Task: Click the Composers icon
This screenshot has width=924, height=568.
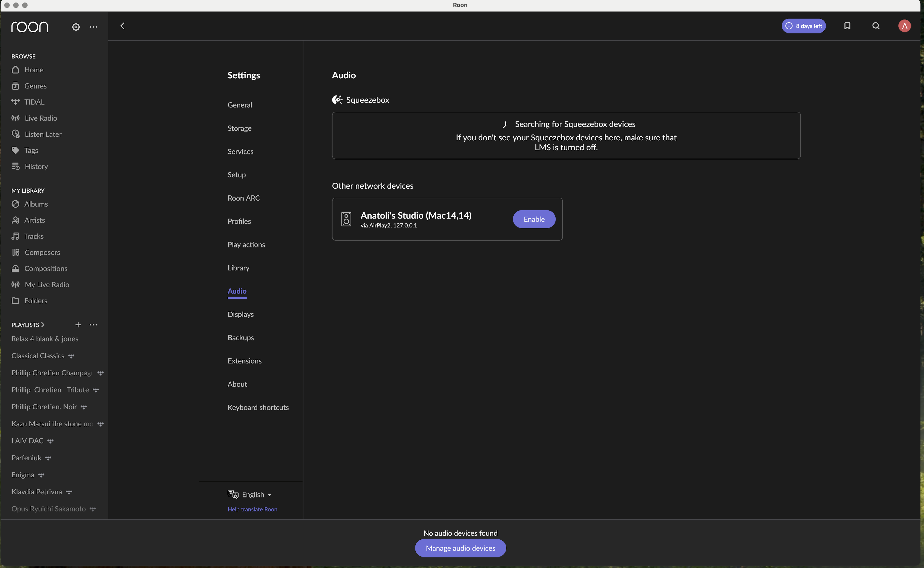Action: [x=15, y=252]
